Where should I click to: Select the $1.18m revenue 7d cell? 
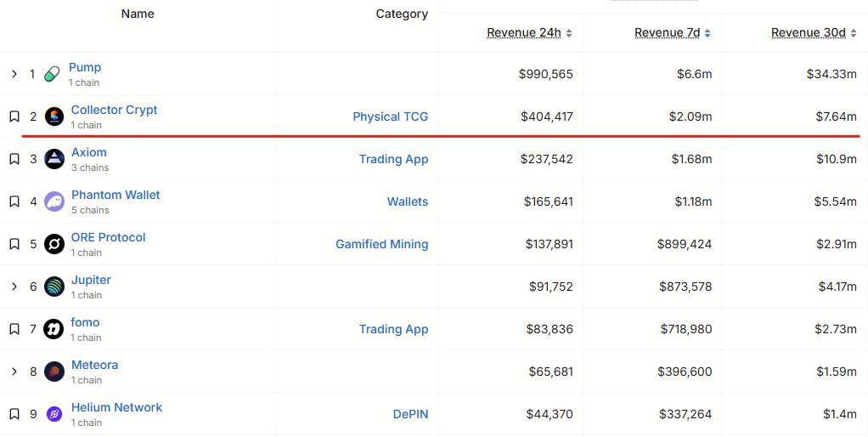pos(693,201)
